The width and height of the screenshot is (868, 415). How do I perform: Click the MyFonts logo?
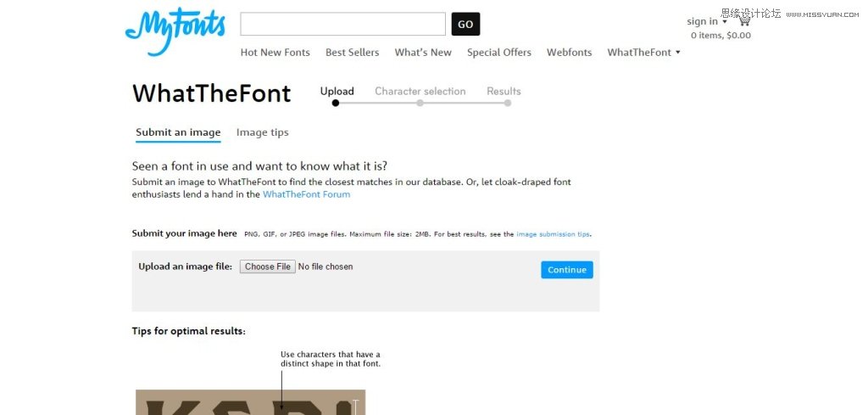coord(175,31)
